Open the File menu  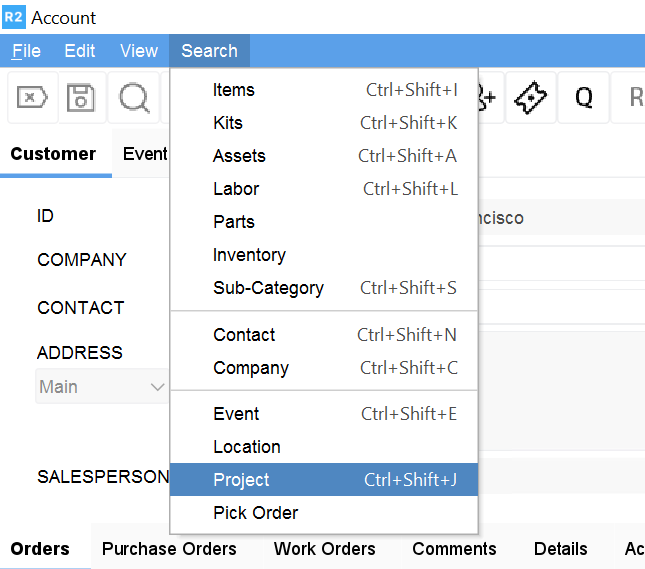(x=26, y=51)
